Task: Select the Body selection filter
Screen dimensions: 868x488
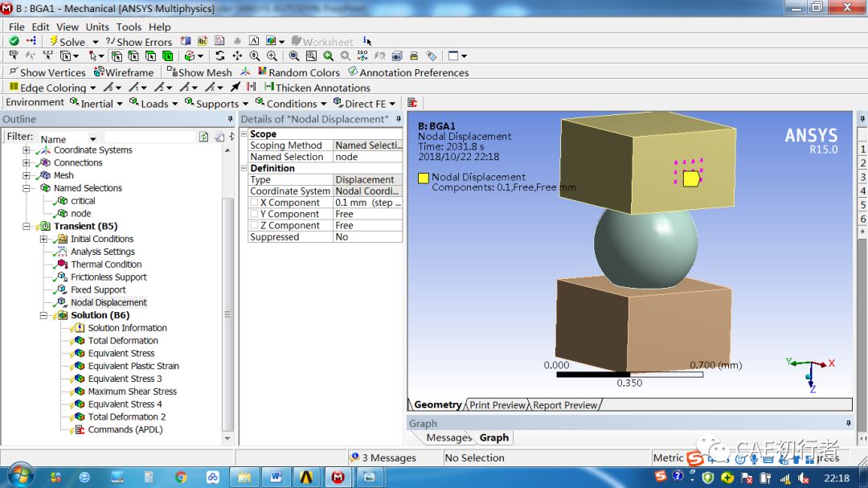Action: point(168,56)
